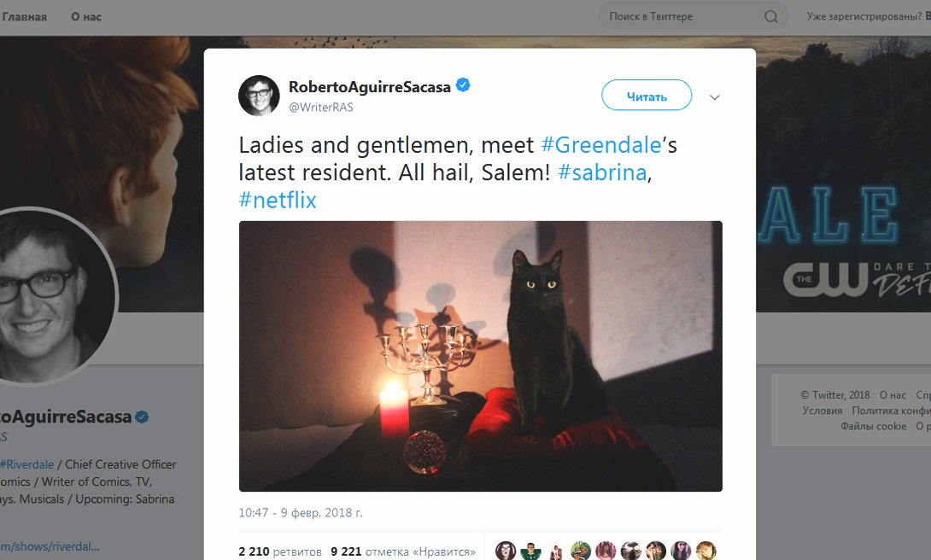Open the @WriterRAS handle link

coord(320,107)
